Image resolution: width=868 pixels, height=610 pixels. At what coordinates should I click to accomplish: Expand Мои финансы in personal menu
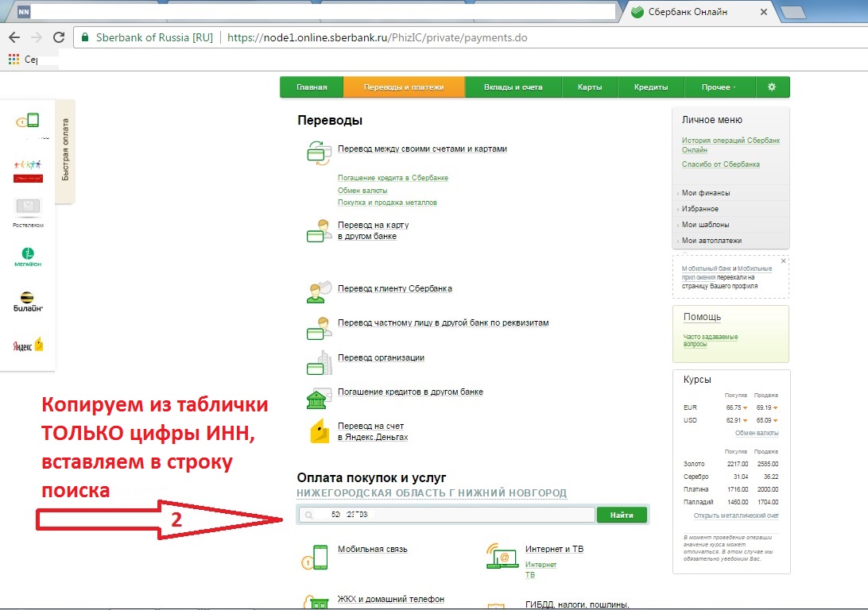tap(706, 193)
